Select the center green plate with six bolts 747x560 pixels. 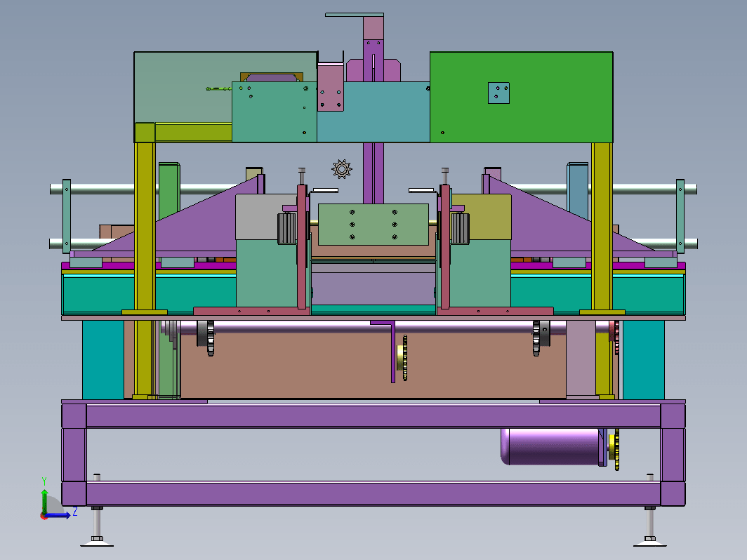coord(373,225)
